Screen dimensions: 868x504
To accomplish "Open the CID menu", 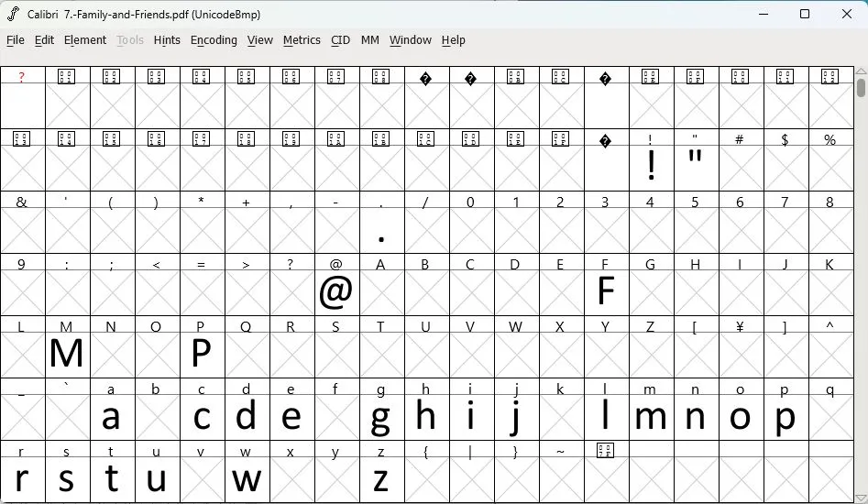I will [x=340, y=39].
